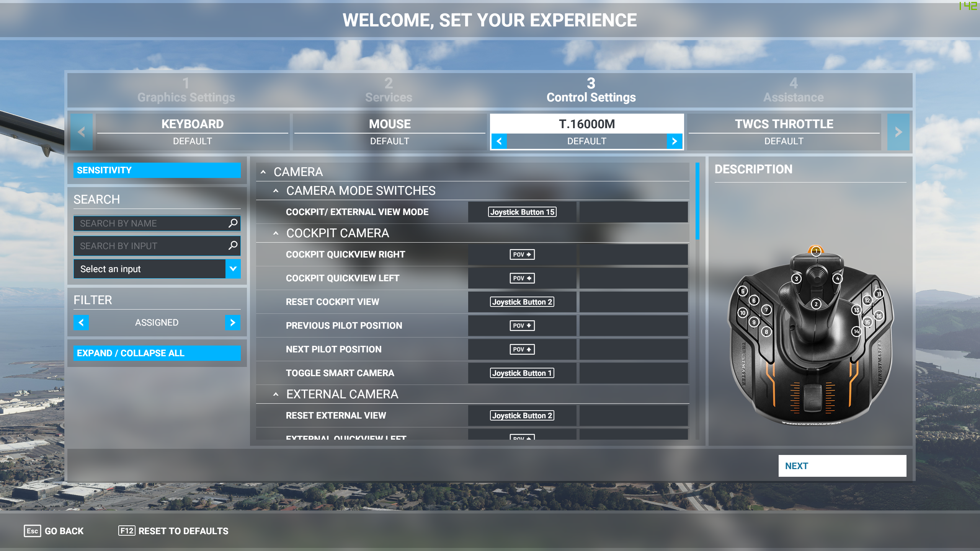Screen dimensions: 980x551
Task: Click the bindings list scrollbar
Action: click(x=697, y=201)
